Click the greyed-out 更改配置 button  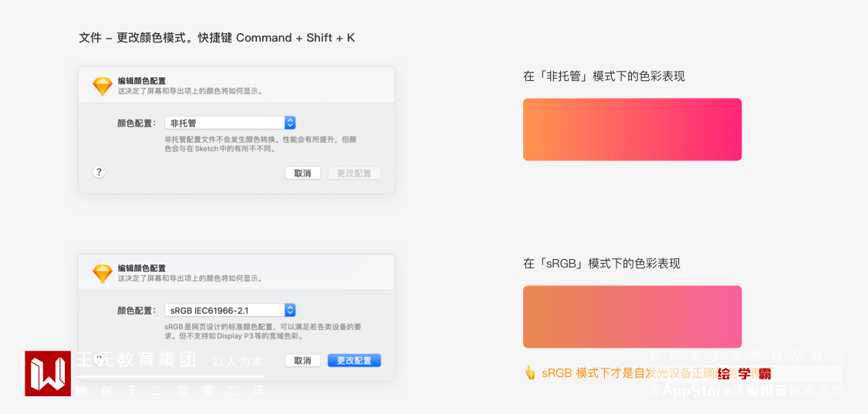[354, 173]
